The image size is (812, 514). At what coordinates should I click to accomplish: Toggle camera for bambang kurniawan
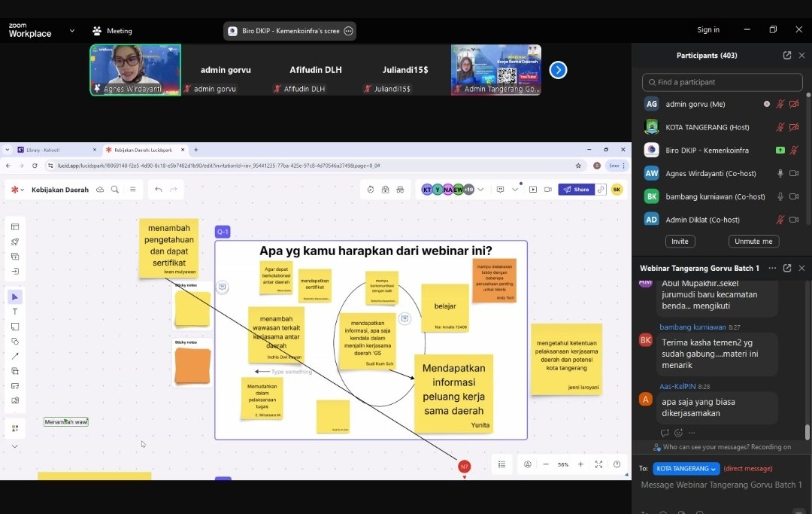(794, 196)
